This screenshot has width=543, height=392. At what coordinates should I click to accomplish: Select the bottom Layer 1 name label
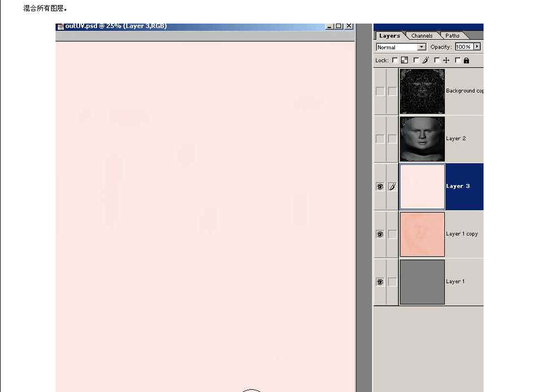tap(455, 282)
